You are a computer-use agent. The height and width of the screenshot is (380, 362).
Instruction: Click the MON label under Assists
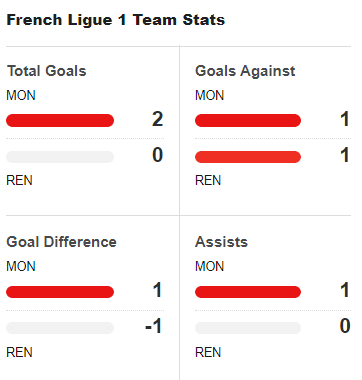(x=210, y=267)
